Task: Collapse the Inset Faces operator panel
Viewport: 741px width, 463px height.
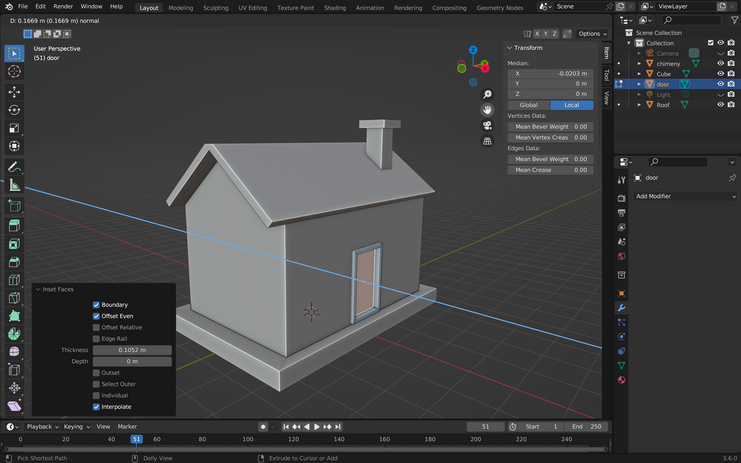Action: coord(38,289)
